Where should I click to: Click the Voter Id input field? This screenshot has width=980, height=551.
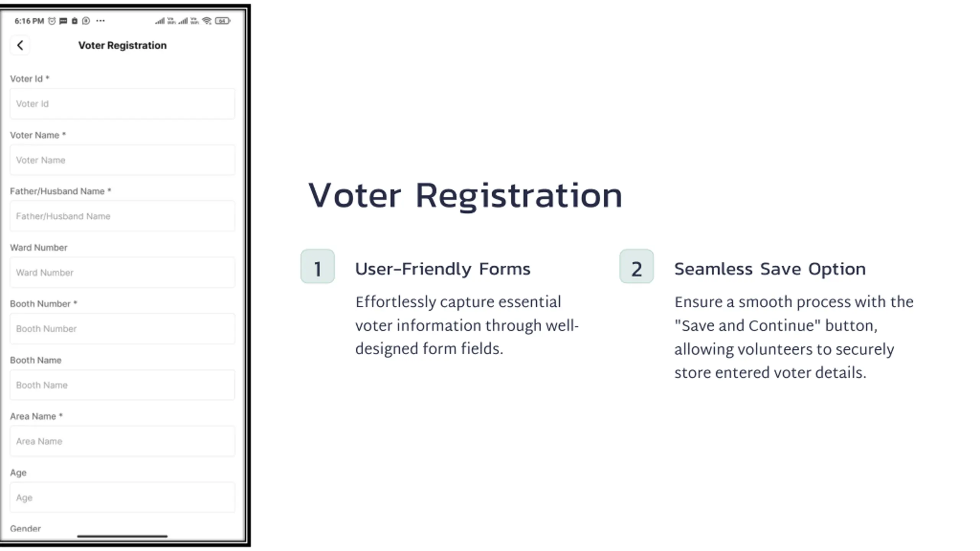[122, 104]
